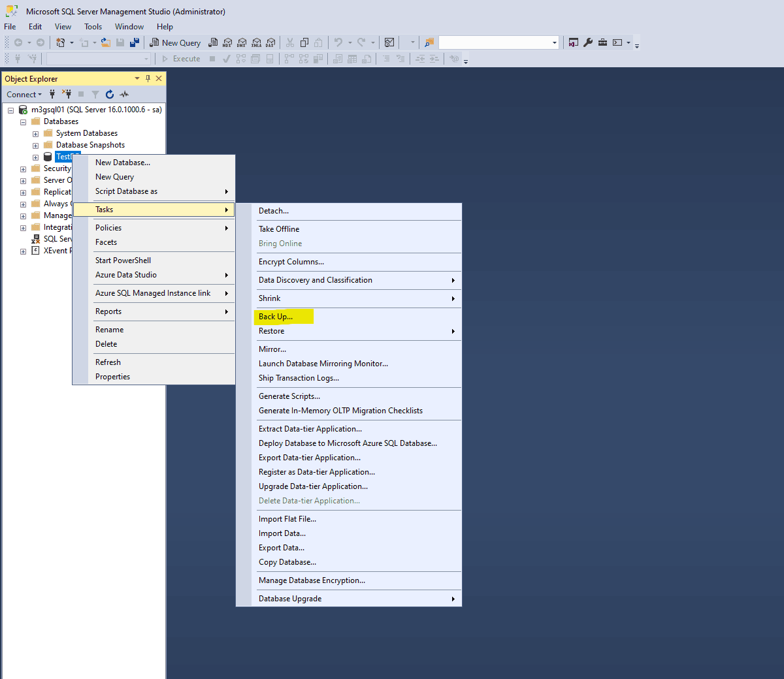The height and width of the screenshot is (679, 784).
Task: Open the Reports submenu
Action: [x=154, y=311]
